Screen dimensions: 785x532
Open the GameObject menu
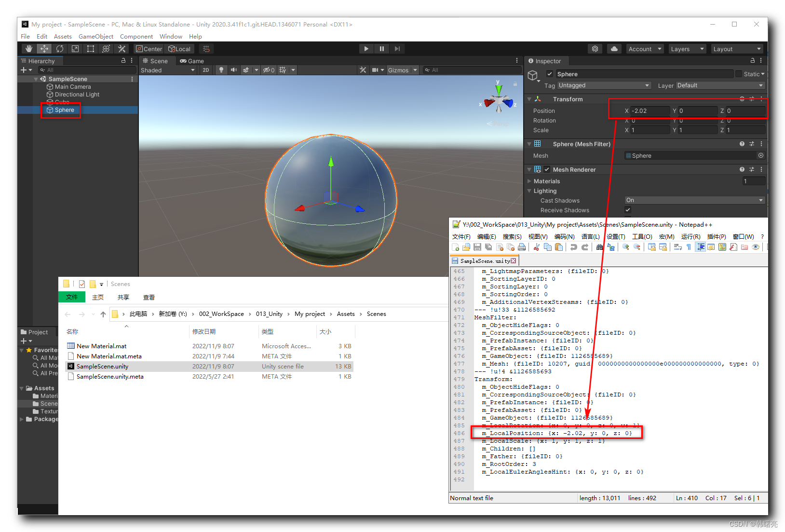point(96,36)
